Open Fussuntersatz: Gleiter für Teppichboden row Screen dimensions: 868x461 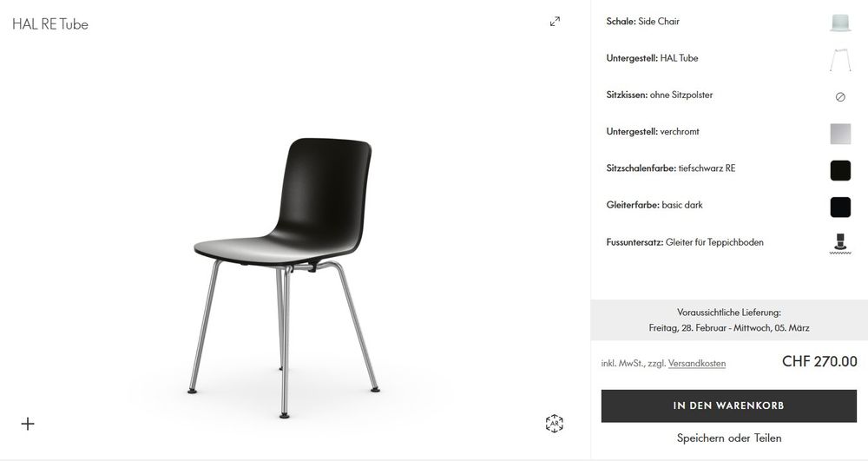pos(728,242)
